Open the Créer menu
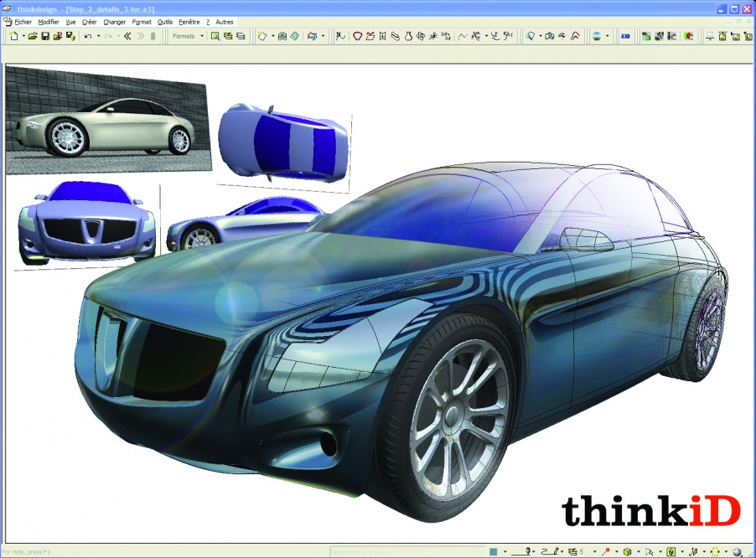 89,22
